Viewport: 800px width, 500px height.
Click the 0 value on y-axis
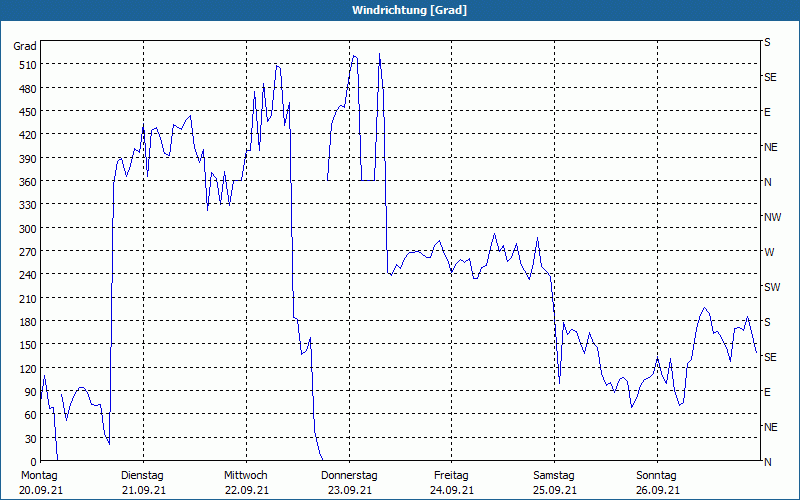(x=31, y=462)
